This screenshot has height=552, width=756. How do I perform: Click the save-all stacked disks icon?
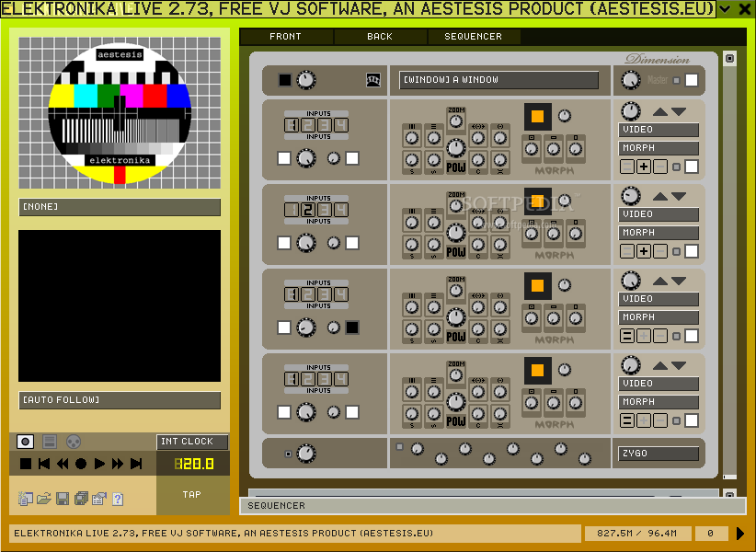pos(81,499)
